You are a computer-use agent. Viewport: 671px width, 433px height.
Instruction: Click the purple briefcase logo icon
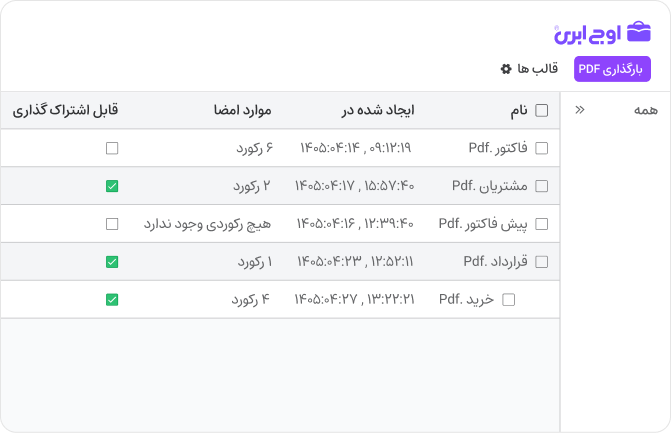[638, 32]
